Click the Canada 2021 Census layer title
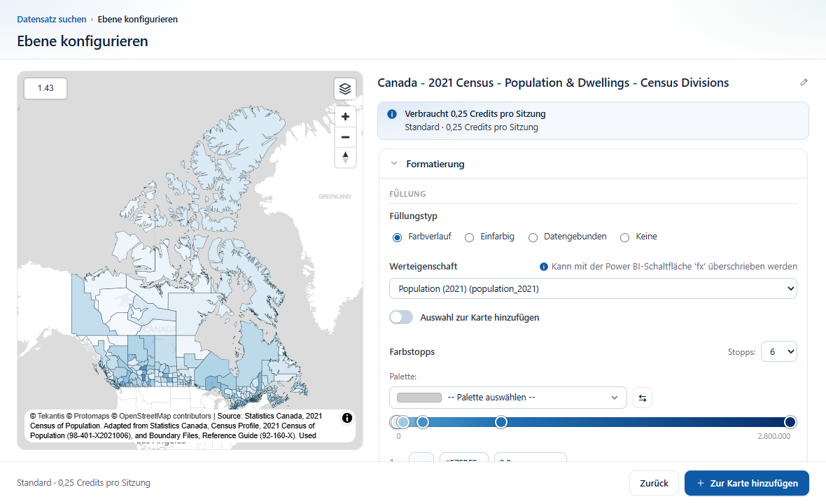This screenshot has width=826, height=504. pyautogui.click(x=553, y=83)
